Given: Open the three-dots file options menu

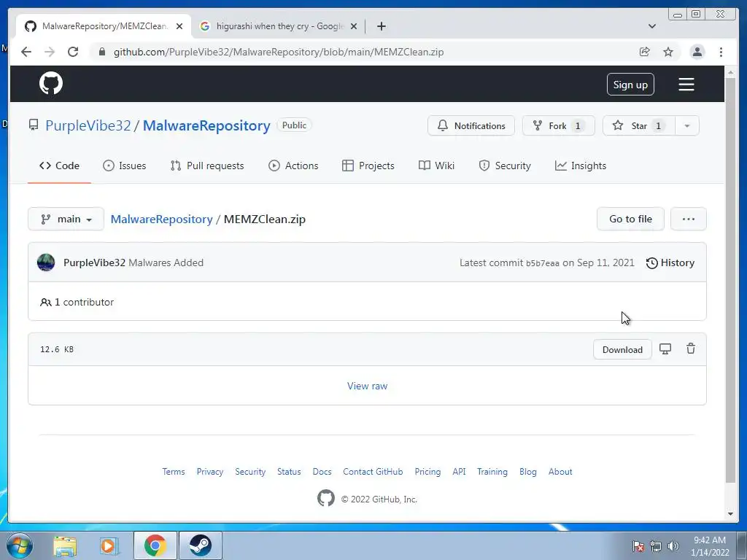Looking at the screenshot, I should pos(688,219).
